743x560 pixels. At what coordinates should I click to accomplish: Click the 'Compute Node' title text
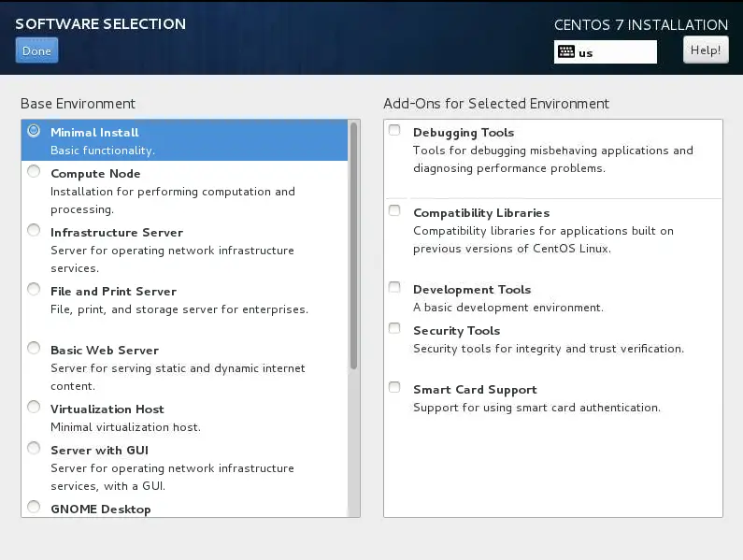[95, 174]
